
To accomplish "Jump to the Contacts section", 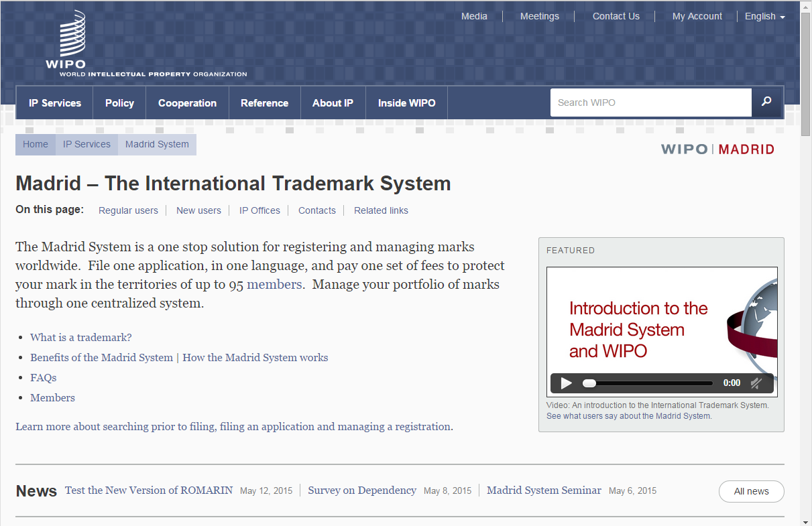I will coord(317,210).
